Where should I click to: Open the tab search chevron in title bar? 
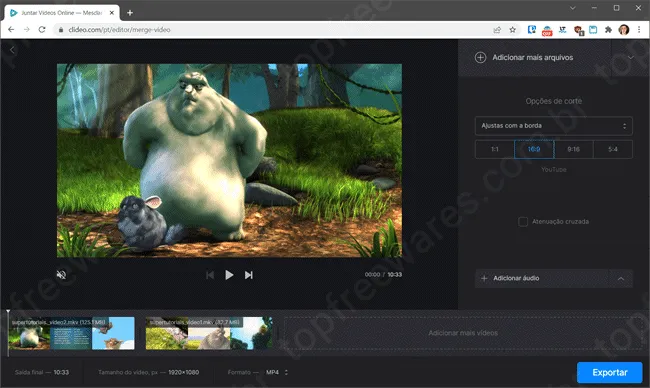point(572,8)
